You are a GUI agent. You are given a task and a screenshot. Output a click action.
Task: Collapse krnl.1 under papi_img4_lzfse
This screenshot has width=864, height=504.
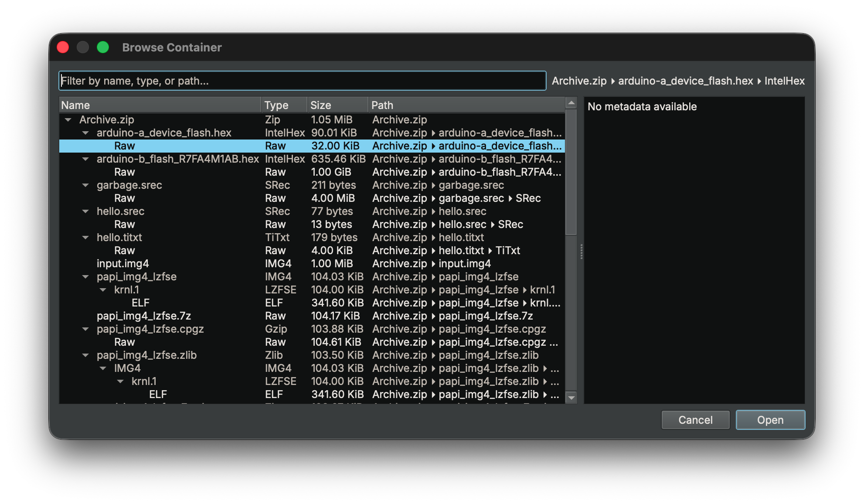[103, 290]
